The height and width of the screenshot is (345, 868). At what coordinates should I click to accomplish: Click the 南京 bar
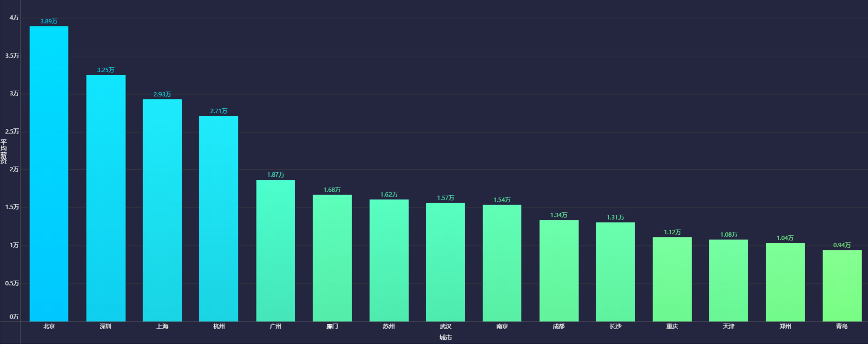(502, 263)
